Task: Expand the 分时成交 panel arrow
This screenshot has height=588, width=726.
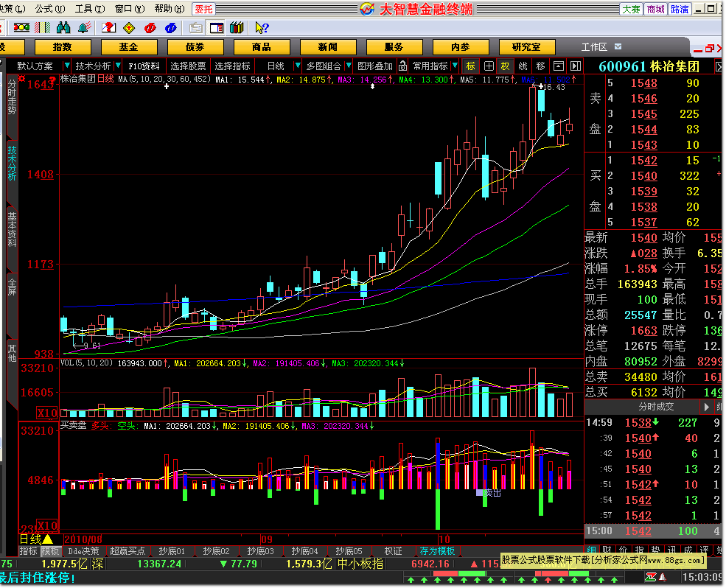Action: (x=707, y=407)
